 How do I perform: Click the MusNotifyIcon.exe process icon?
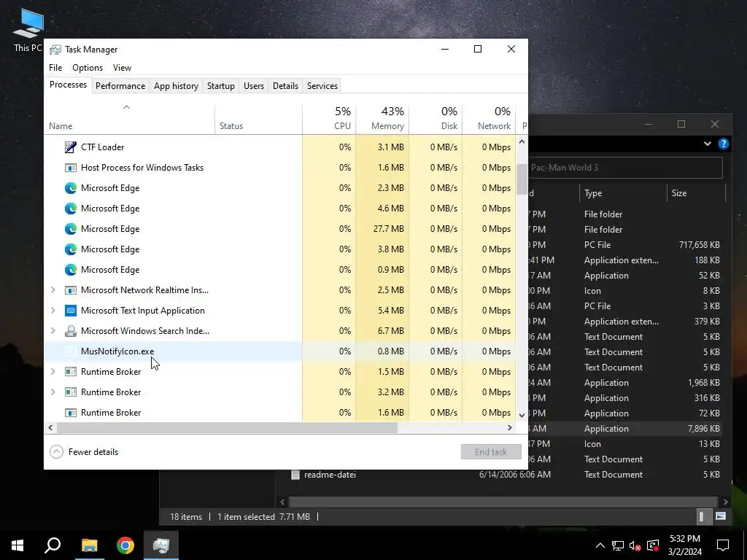(71, 351)
